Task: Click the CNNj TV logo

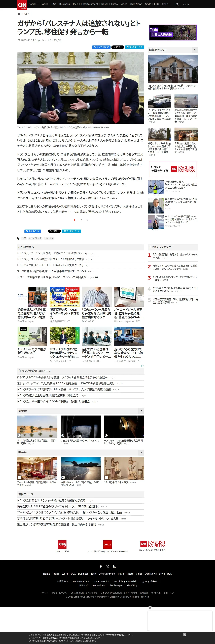Action: 62,544
